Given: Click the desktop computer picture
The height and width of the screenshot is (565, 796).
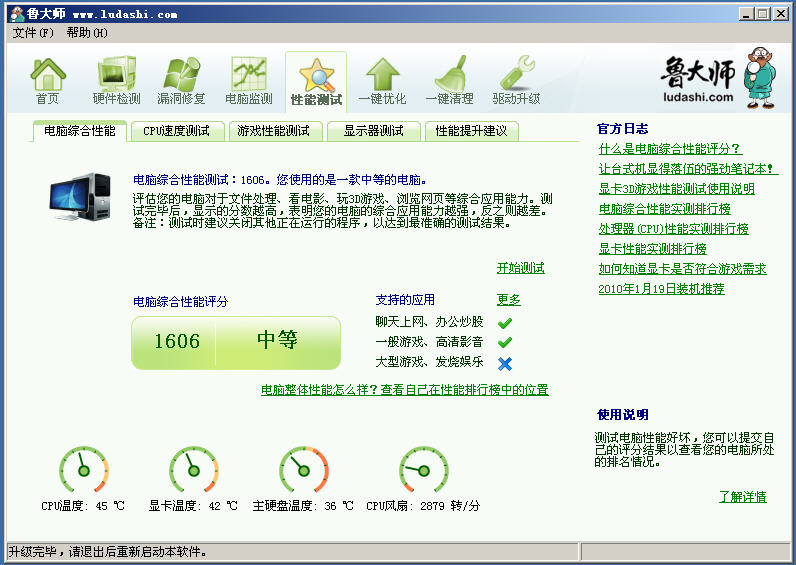Looking at the screenshot, I should click(x=80, y=196).
